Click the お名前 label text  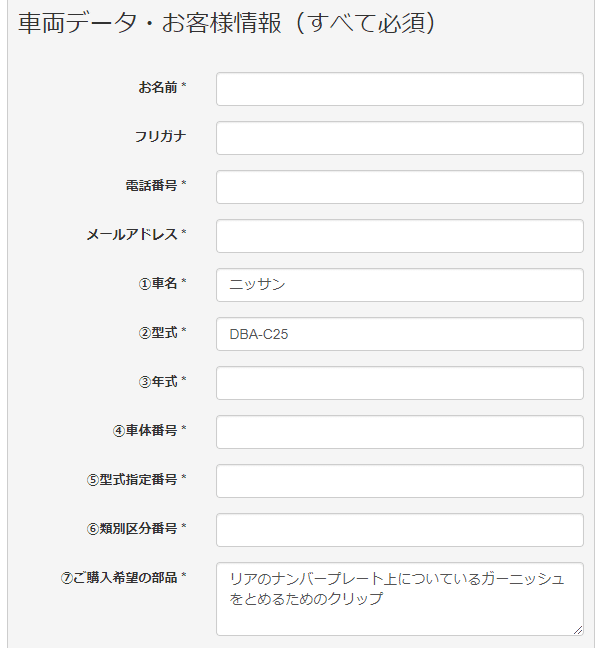coord(158,88)
